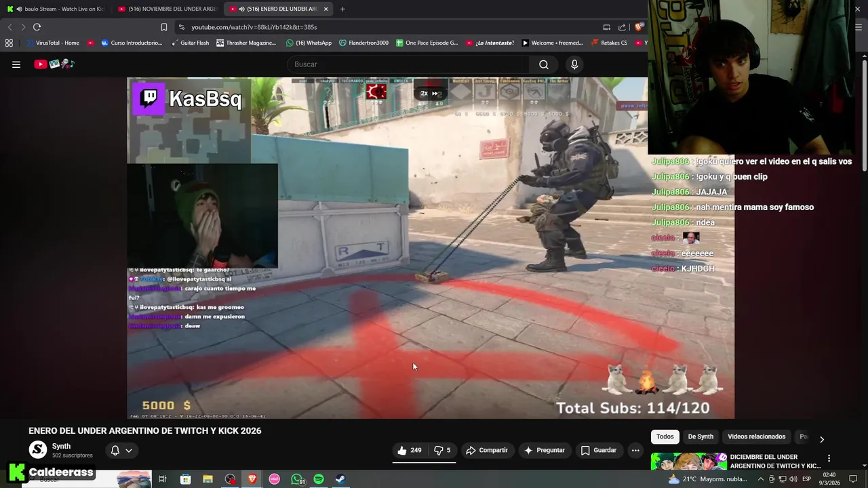The height and width of the screenshot is (488, 868).
Task: Open the volume control in system tray
Action: click(793, 479)
